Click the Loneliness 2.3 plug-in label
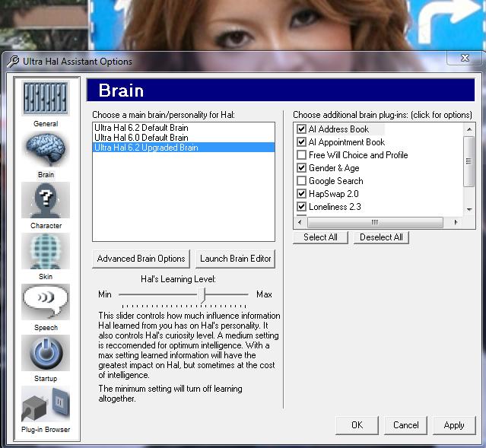486x448 pixels. pos(335,207)
